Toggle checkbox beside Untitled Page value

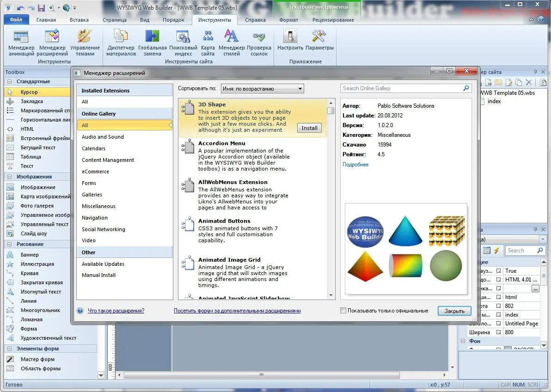pyautogui.click(x=498, y=324)
